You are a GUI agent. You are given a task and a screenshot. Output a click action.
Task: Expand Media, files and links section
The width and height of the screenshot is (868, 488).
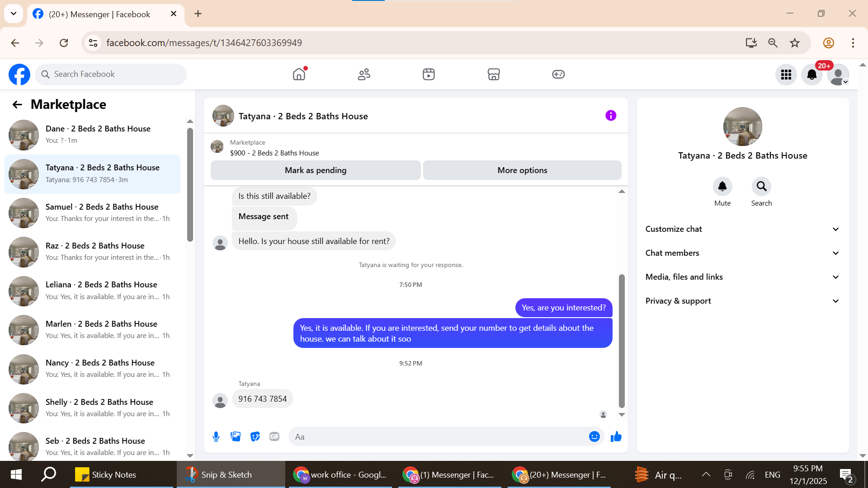pyautogui.click(x=742, y=277)
